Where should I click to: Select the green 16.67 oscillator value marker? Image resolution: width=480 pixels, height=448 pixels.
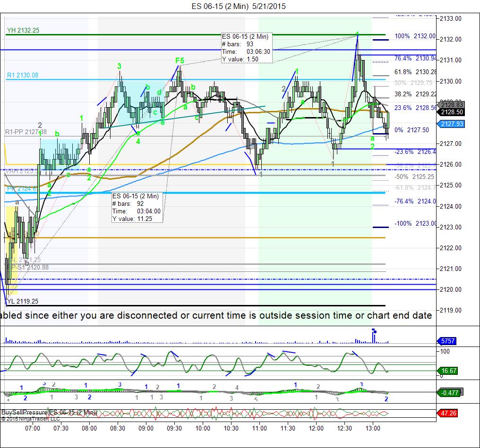pyautogui.click(x=448, y=371)
